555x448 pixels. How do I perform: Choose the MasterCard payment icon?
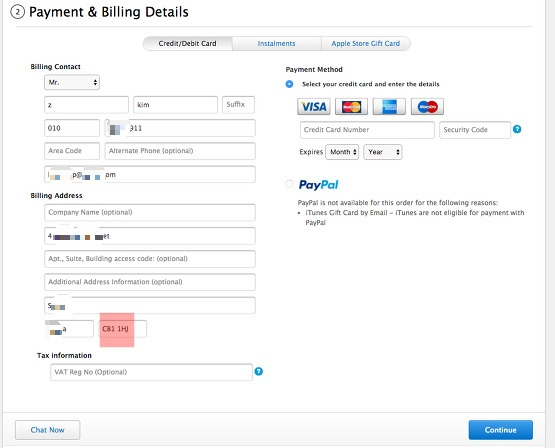351,107
